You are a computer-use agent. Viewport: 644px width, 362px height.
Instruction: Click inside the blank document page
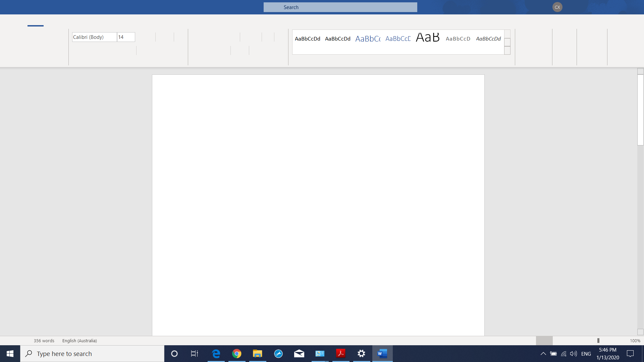click(318, 205)
